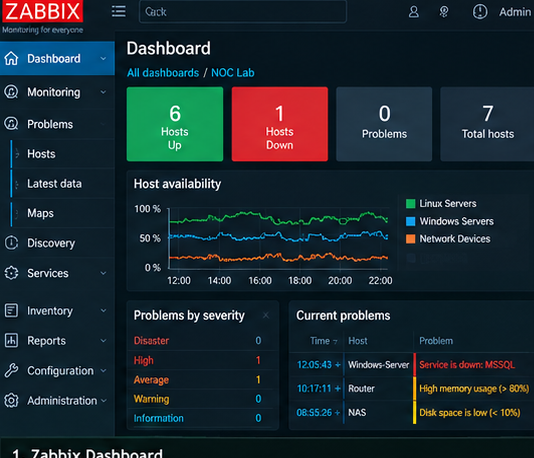This screenshot has height=458, width=534.
Task: Click the Inventory list icon
Action: (x=11, y=311)
